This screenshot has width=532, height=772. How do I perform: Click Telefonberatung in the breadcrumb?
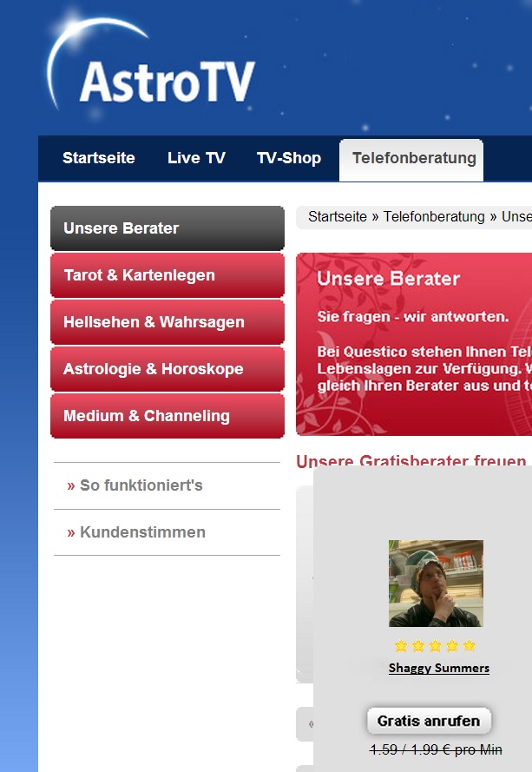click(434, 216)
